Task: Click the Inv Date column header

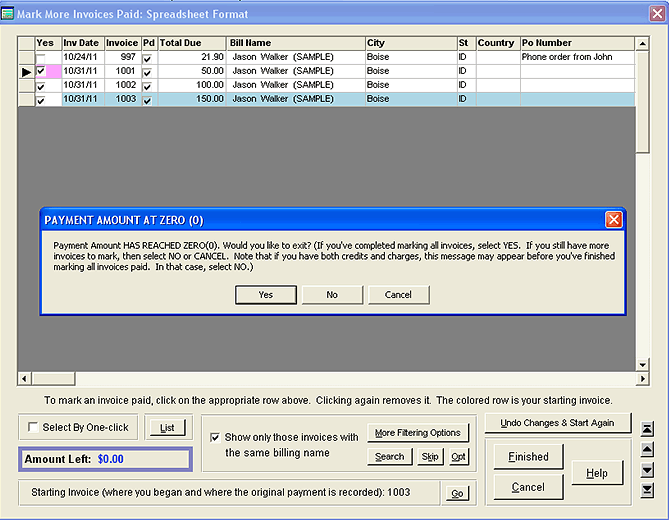Action: (82, 43)
